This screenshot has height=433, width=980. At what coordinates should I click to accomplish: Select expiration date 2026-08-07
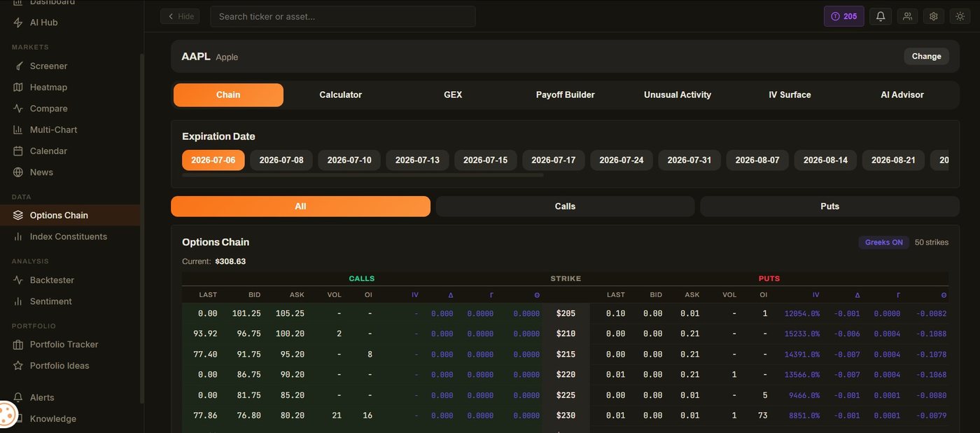click(x=757, y=160)
